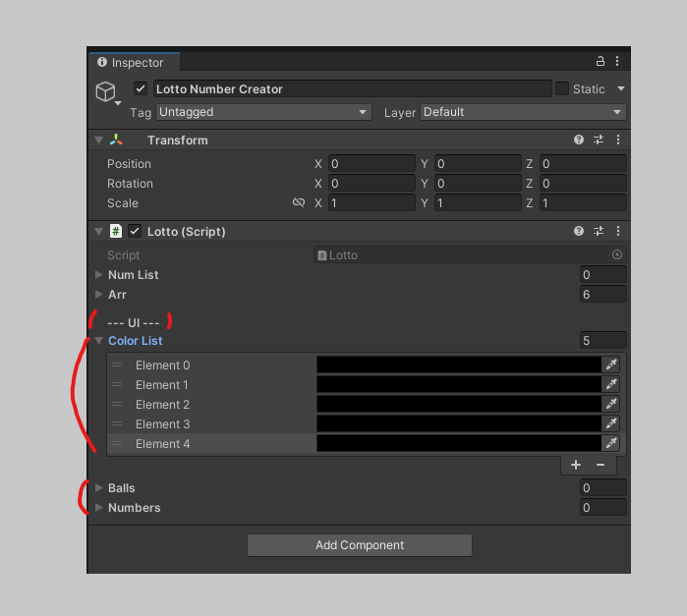Expand the Numbers foldout
Screen dimensions: 687x616
pos(99,507)
